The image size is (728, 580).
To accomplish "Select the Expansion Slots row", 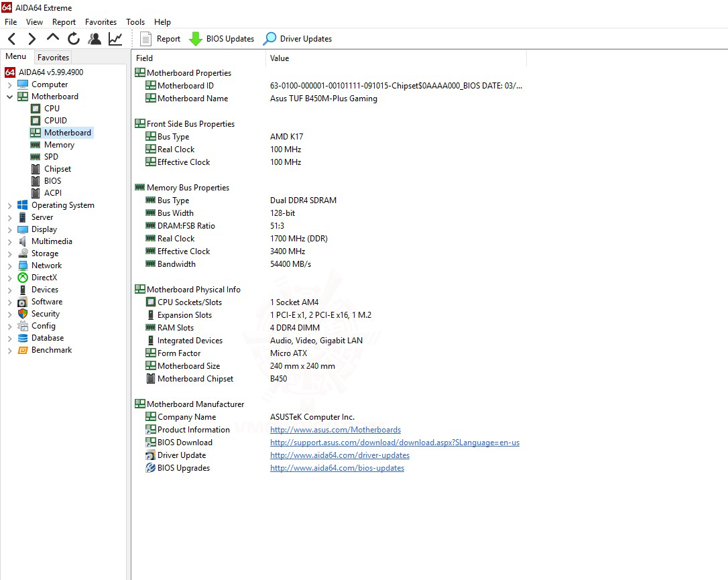I will tap(329, 315).
